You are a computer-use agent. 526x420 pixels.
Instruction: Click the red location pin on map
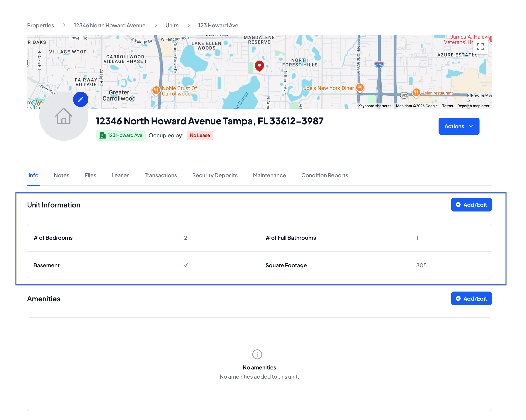coord(259,66)
